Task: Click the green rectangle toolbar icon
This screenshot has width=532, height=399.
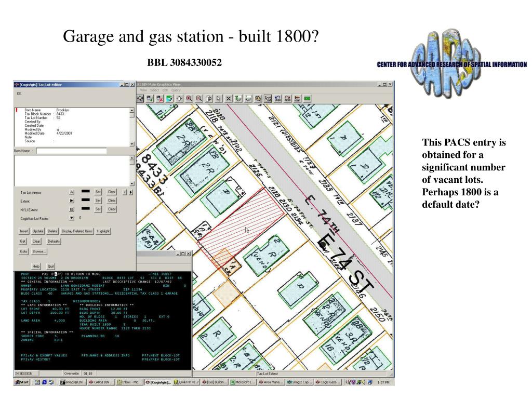Action: pos(307,98)
